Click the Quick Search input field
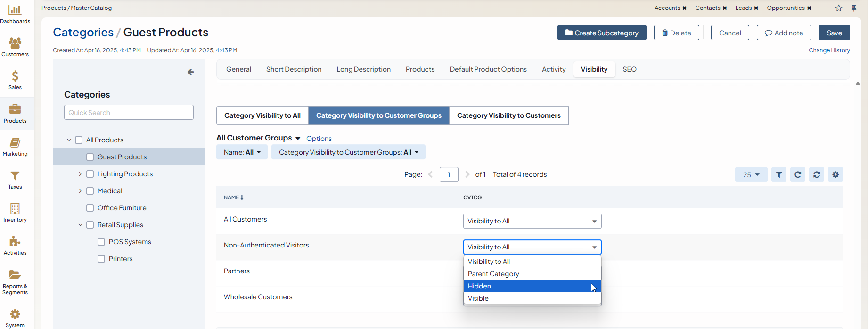This screenshot has width=868, height=329. click(x=129, y=113)
